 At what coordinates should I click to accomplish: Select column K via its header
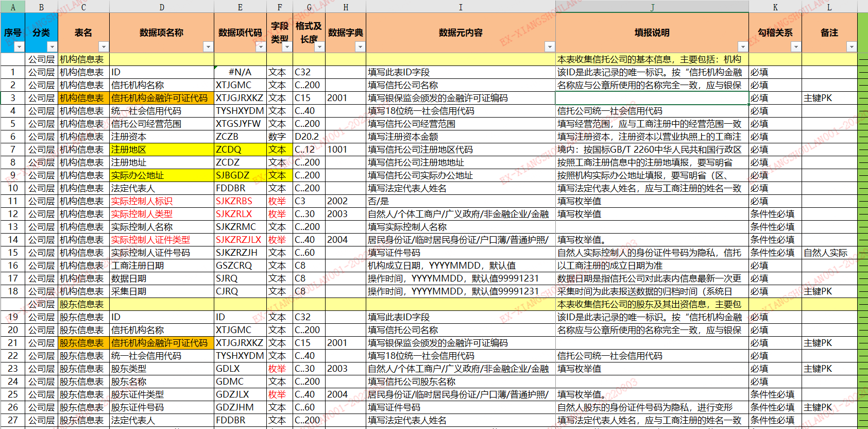(x=775, y=7)
